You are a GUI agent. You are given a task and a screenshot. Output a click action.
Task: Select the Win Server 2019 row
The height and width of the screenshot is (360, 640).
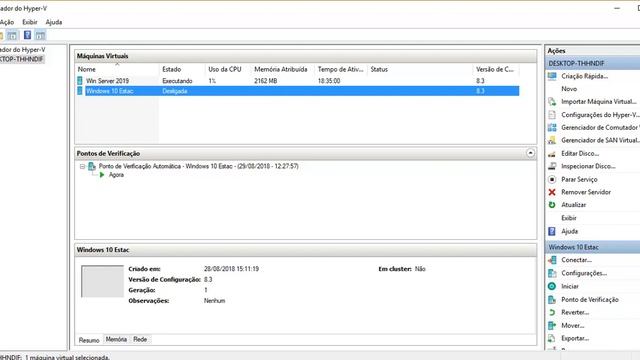(x=298, y=81)
